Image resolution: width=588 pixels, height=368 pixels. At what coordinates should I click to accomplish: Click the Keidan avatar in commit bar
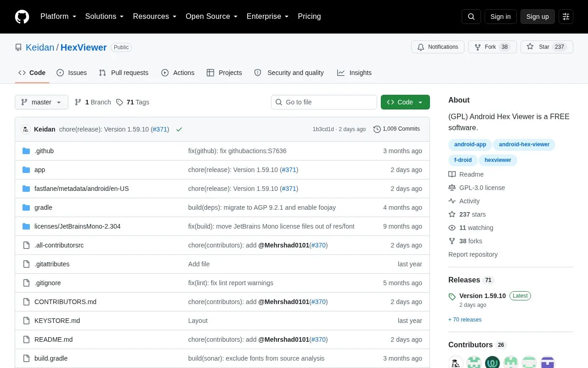pyautogui.click(x=26, y=129)
